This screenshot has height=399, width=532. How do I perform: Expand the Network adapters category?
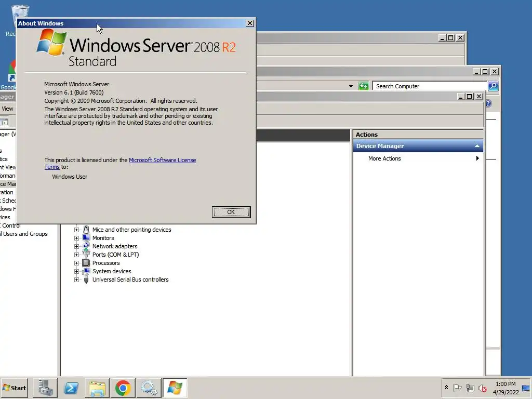pyautogui.click(x=77, y=246)
